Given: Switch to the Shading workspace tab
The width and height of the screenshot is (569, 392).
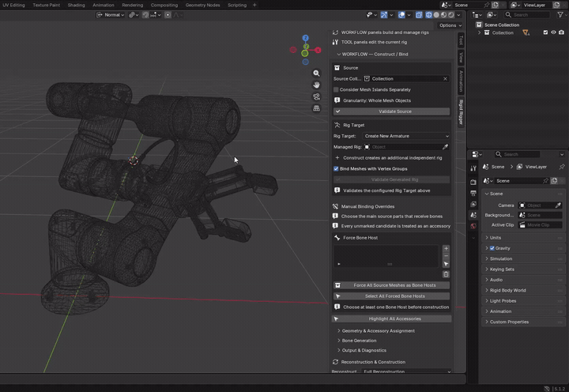Looking at the screenshot, I should 76,5.
